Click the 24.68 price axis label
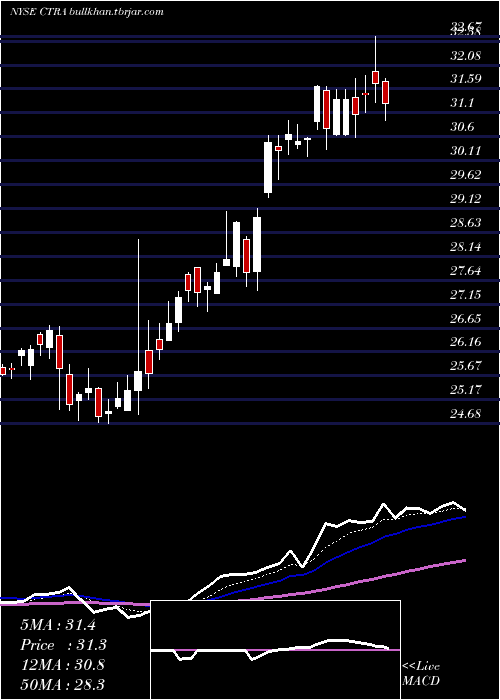This screenshot has width=500, height=700. [466, 413]
